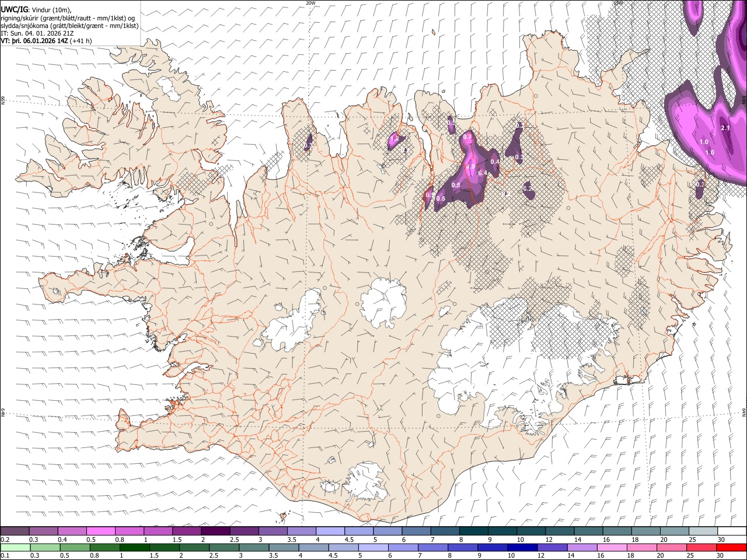The width and height of the screenshot is (747, 560).
Task: Click the bright red swatch labeled 30
Action: tap(731, 548)
